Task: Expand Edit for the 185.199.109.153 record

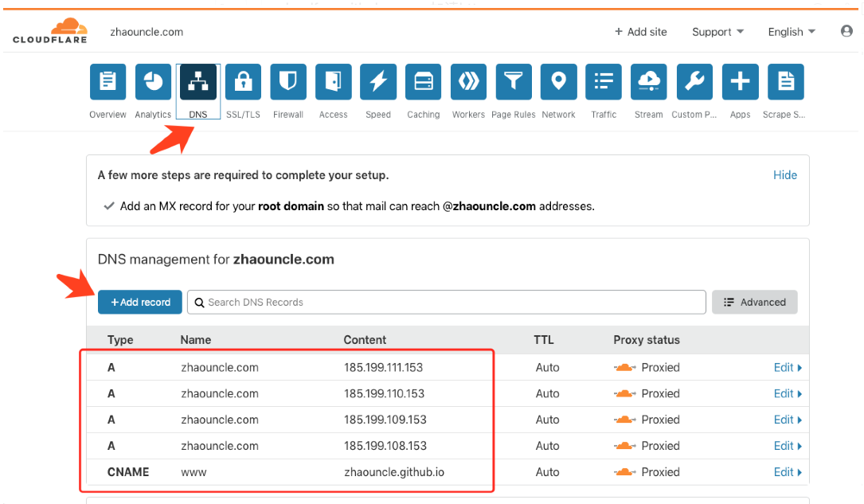Action: click(x=788, y=420)
